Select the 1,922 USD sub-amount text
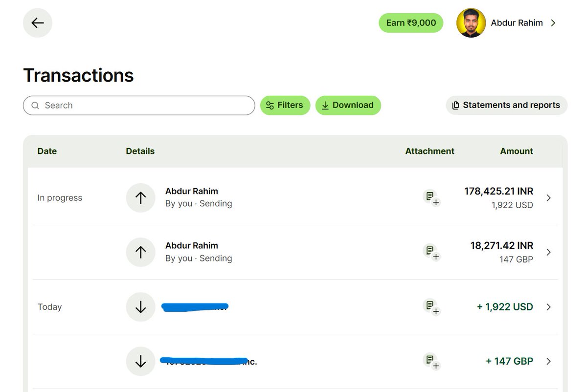Screen dimensions: 587x392 click(512, 205)
